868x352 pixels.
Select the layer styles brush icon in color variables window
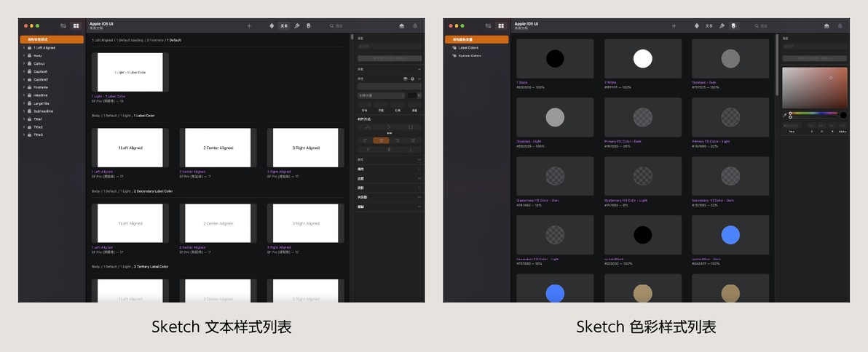pyautogui.click(x=722, y=26)
